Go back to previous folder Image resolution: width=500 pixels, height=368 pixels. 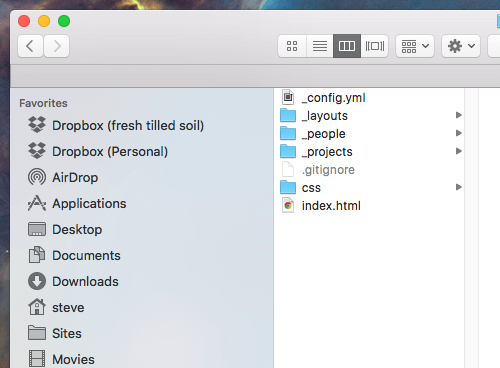click(30, 46)
